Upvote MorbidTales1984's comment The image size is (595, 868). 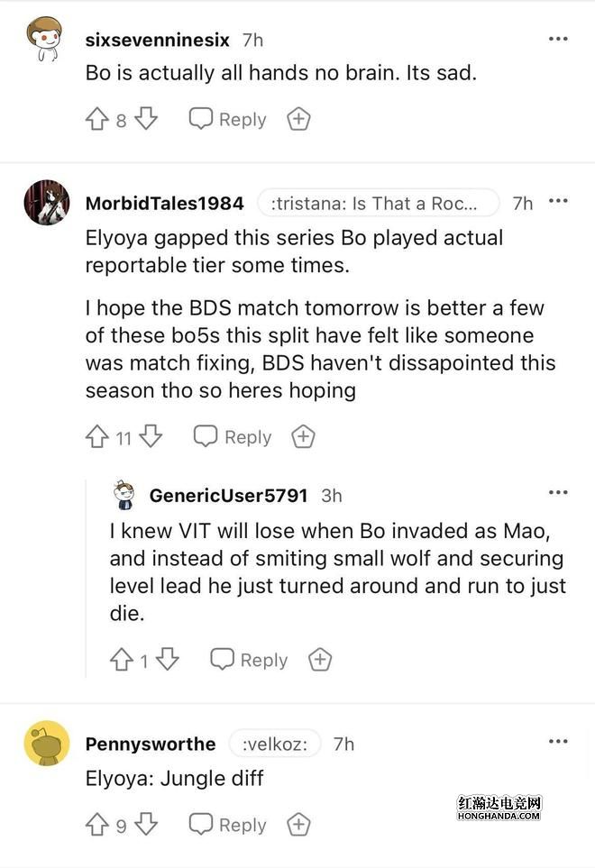97,437
